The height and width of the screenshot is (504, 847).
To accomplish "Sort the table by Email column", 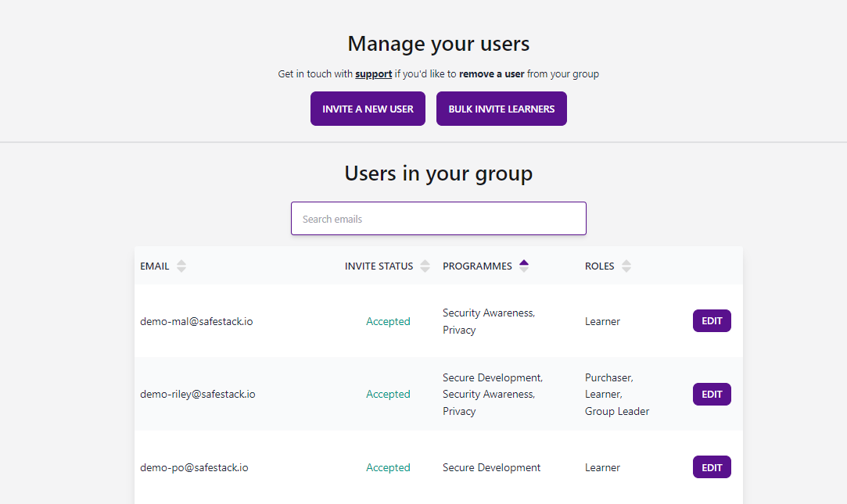I will [x=181, y=266].
